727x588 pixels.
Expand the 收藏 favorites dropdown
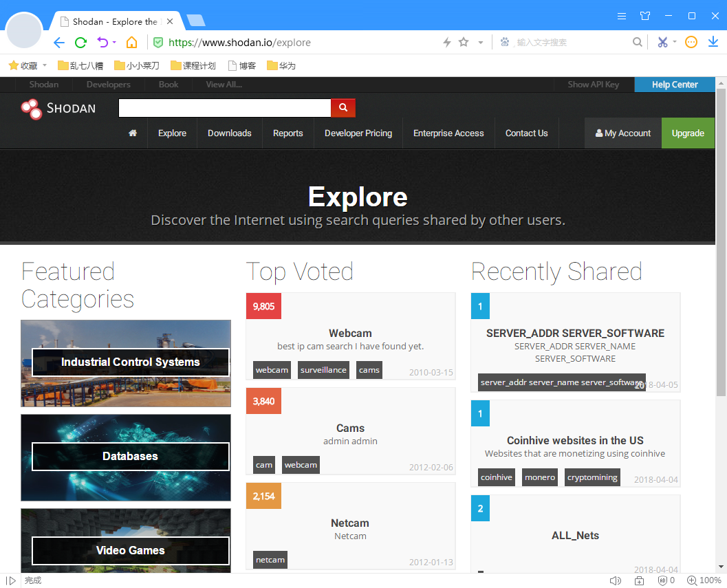[x=45, y=65]
